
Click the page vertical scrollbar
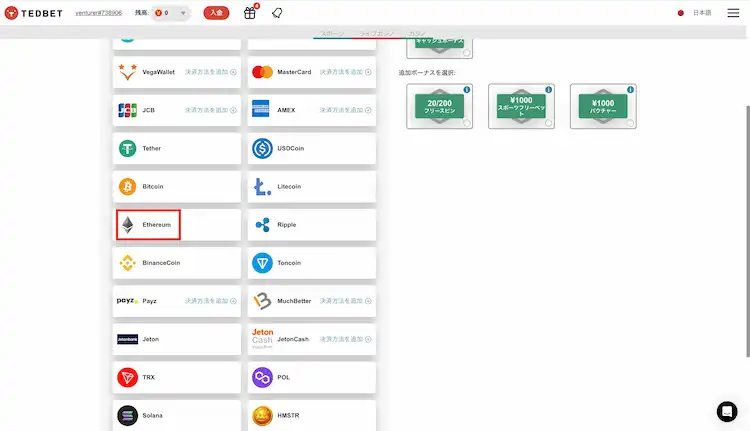click(x=748, y=231)
